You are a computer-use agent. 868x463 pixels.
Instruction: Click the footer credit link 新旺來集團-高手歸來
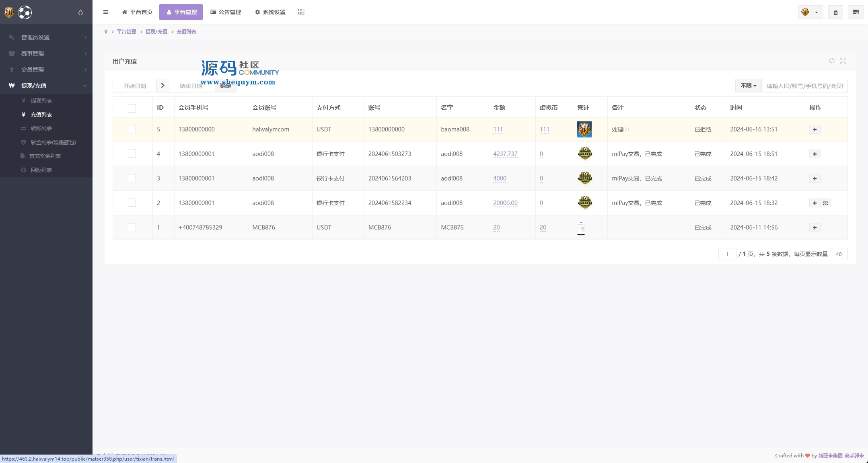pyautogui.click(x=841, y=456)
